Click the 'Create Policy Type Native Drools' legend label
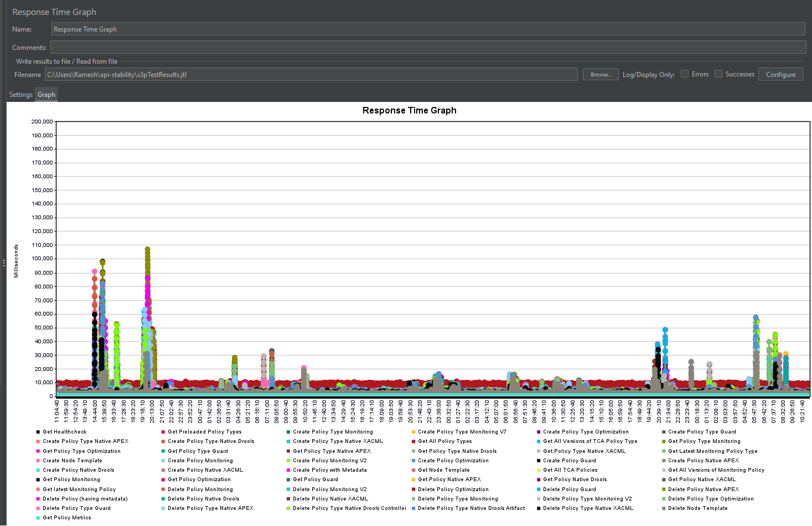 click(x=211, y=441)
